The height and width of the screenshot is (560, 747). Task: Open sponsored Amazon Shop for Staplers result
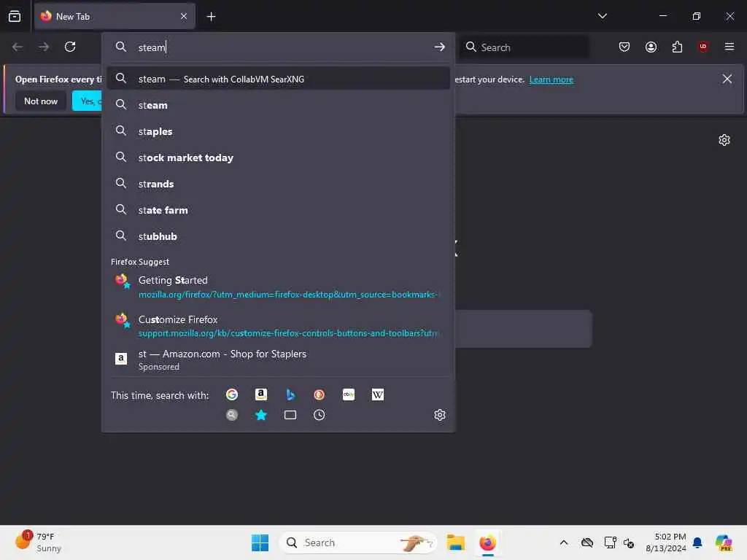[x=278, y=359]
